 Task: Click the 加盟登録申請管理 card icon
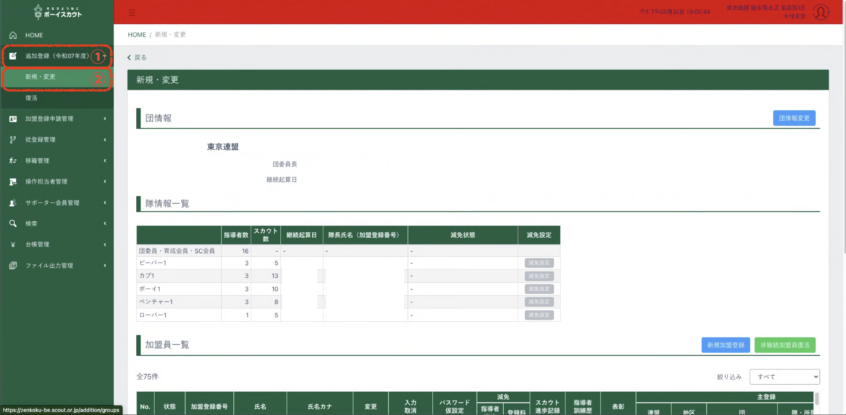coord(12,119)
